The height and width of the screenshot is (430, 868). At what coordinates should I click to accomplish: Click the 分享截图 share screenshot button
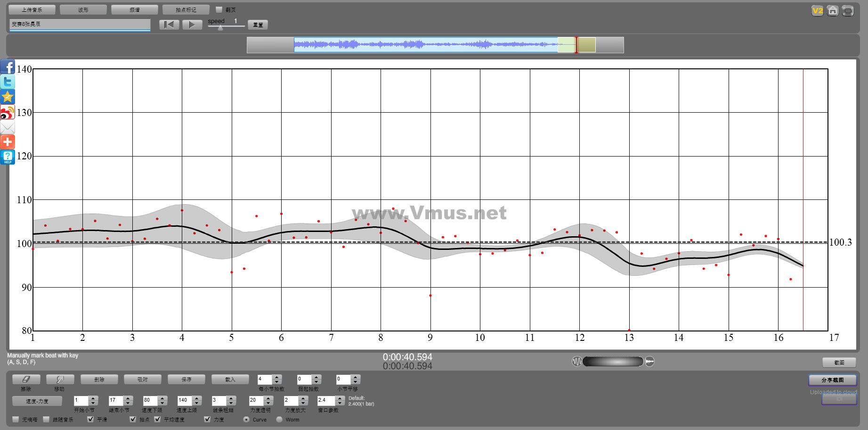tap(832, 380)
